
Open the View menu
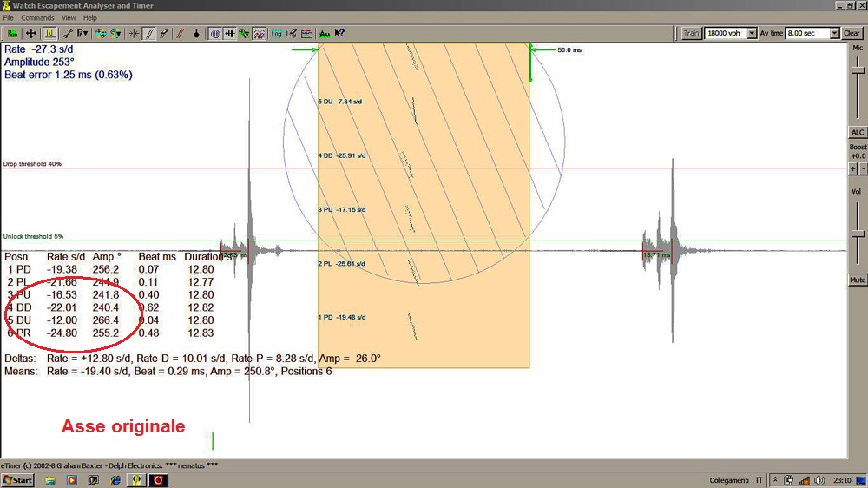(x=69, y=17)
